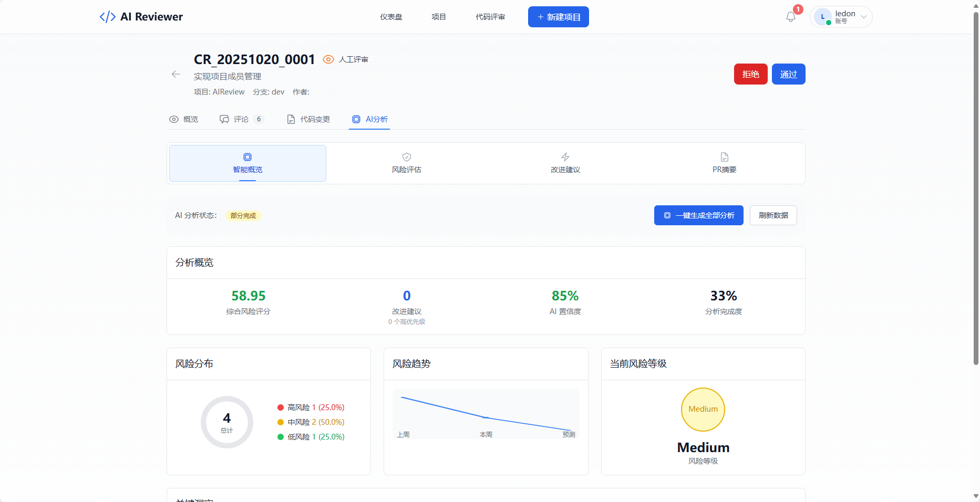Click the yellow Medium risk circle

(x=703, y=410)
